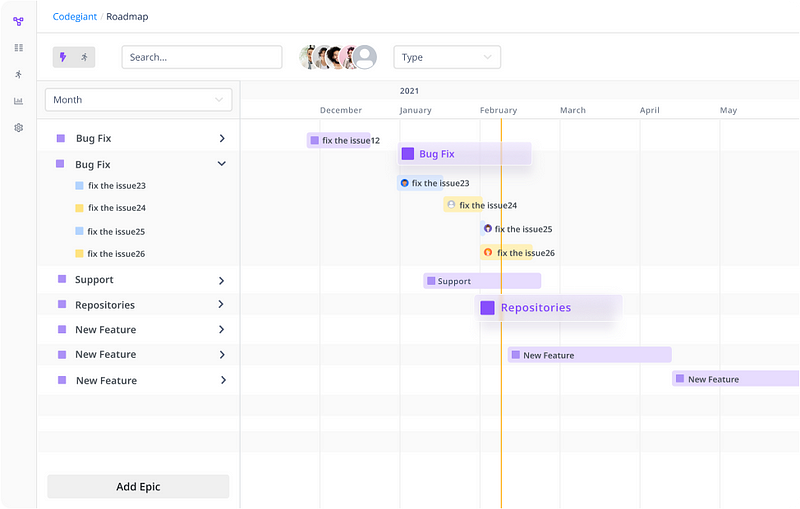Click blue swatch beside fix the issue23 in list

tap(79, 186)
